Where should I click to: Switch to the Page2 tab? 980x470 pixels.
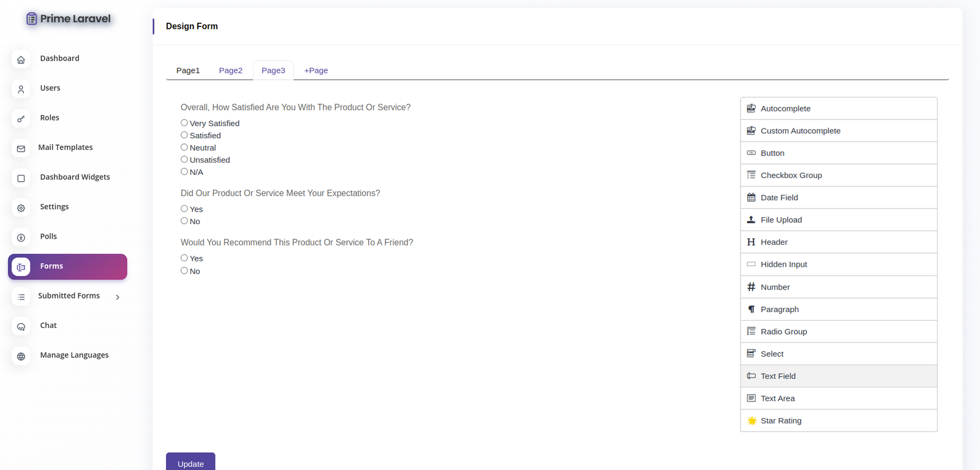pyautogui.click(x=230, y=70)
